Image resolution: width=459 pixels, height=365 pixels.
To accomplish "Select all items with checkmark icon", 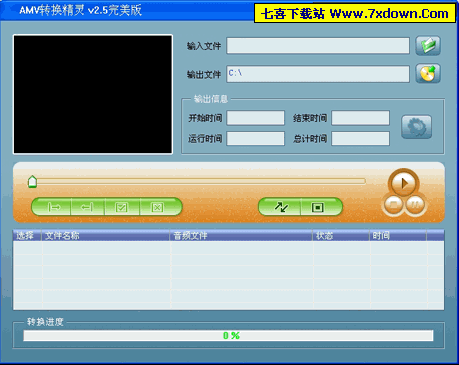I will (x=122, y=207).
